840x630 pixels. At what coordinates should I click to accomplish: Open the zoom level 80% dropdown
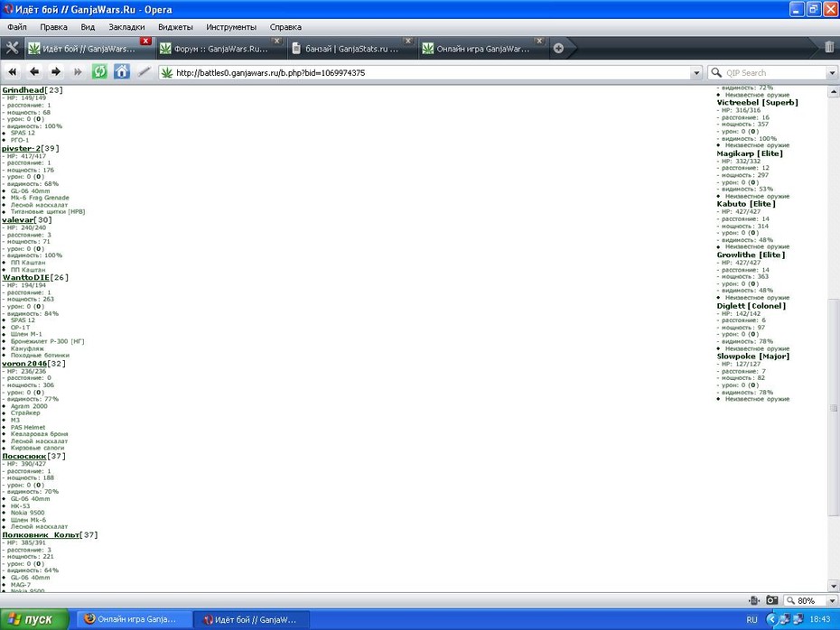click(832, 600)
